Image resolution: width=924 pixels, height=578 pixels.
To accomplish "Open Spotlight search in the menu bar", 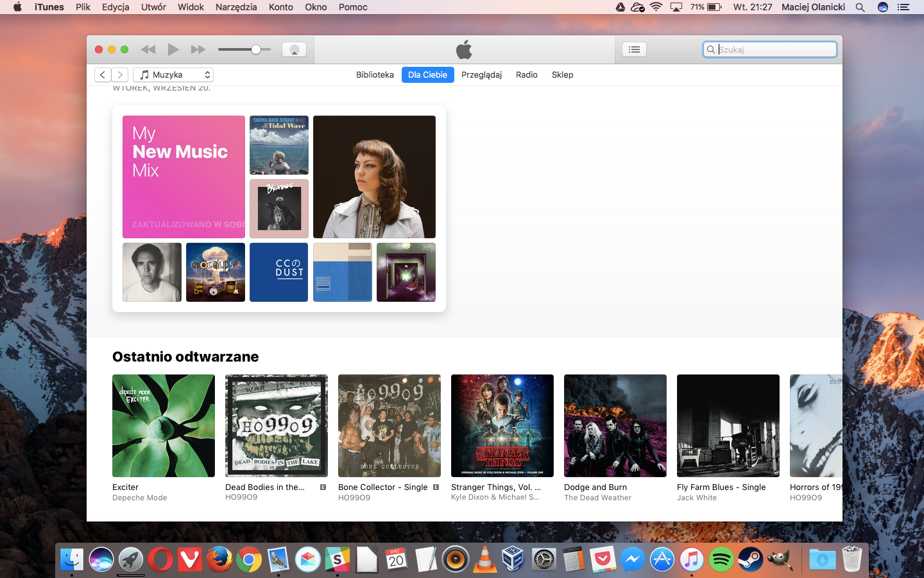I will 860,7.
